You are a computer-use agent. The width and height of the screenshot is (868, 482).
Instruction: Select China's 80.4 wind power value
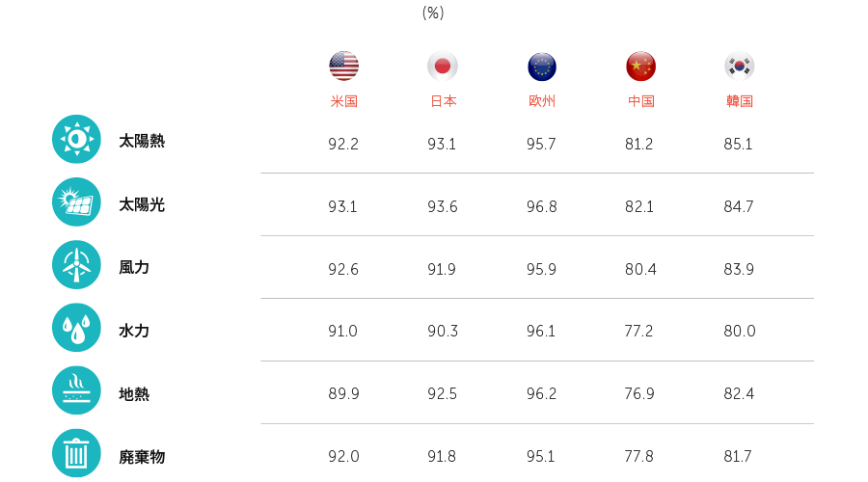[x=640, y=270]
